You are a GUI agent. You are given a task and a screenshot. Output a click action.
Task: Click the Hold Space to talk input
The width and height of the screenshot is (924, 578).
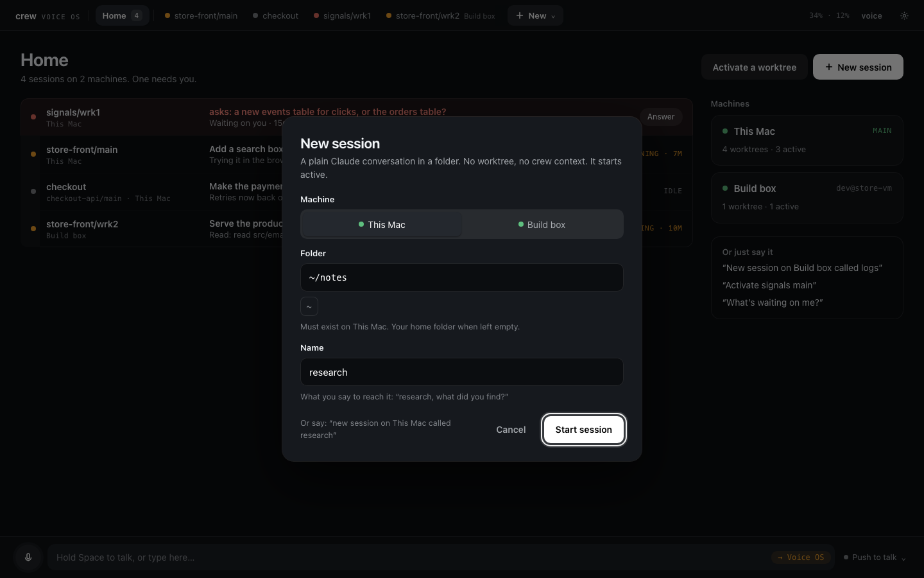[411, 557]
